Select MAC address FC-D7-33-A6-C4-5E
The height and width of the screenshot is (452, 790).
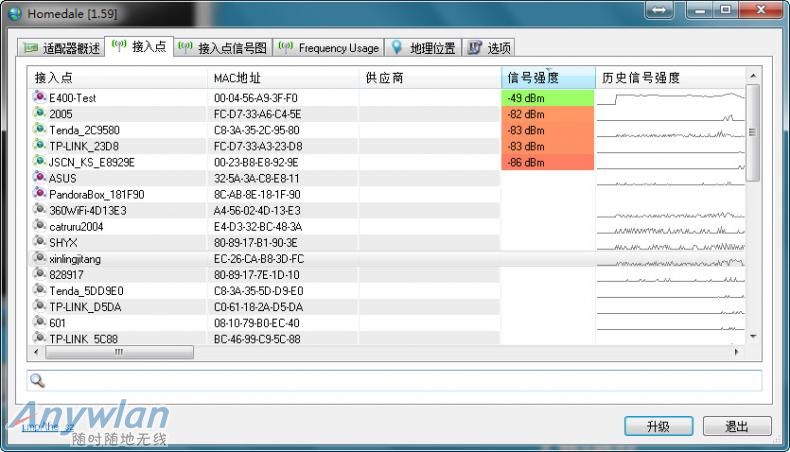point(257,114)
